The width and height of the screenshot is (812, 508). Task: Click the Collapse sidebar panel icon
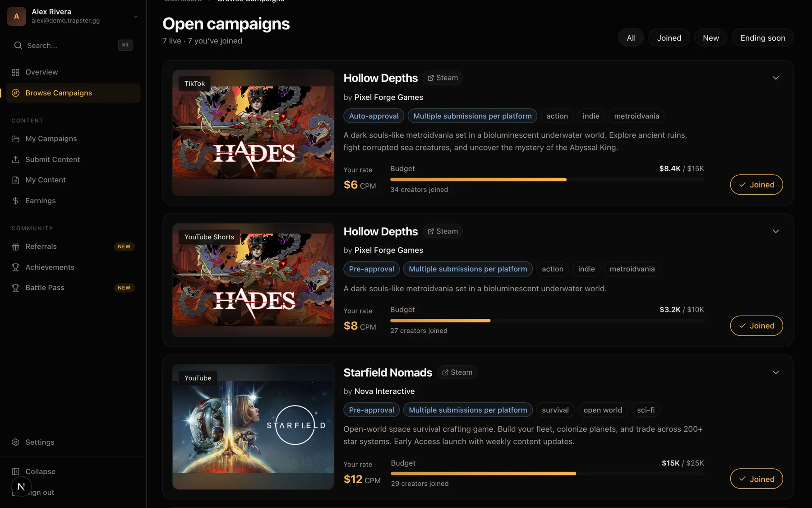click(x=16, y=471)
